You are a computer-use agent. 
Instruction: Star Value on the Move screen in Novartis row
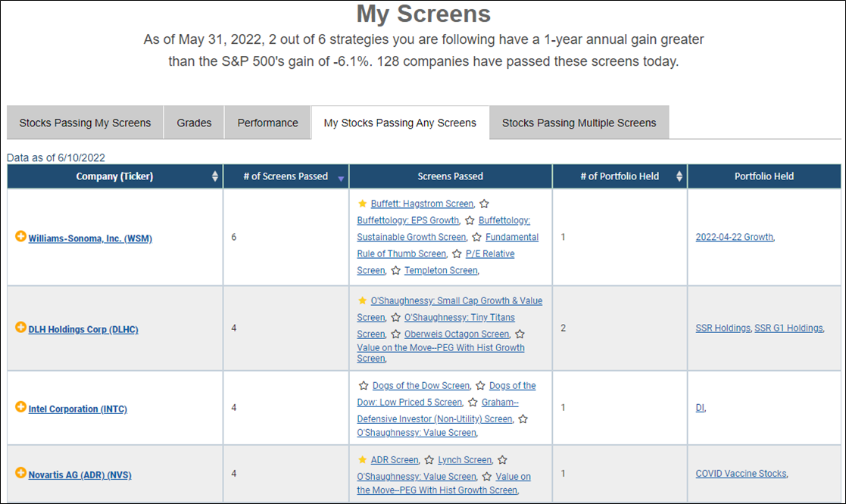[x=487, y=477]
